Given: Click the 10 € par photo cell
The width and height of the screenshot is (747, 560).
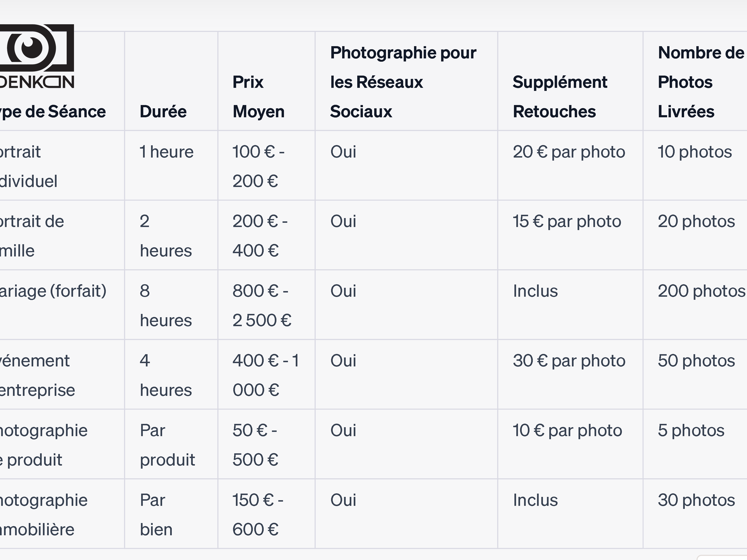Looking at the screenshot, I should (567, 430).
